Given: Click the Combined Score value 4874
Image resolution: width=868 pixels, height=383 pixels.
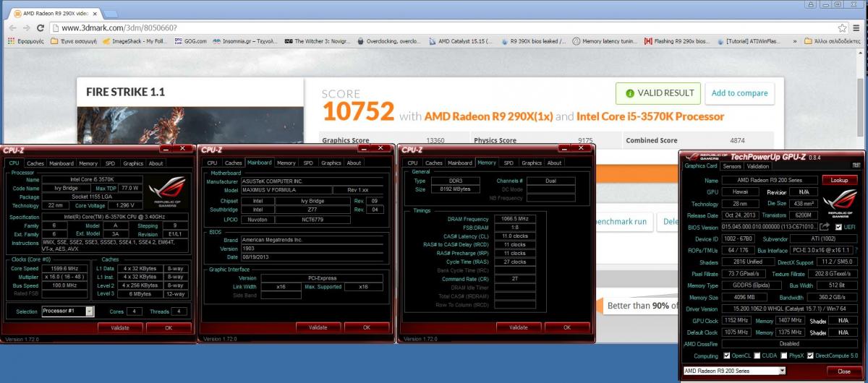Looking at the screenshot, I should [738, 140].
